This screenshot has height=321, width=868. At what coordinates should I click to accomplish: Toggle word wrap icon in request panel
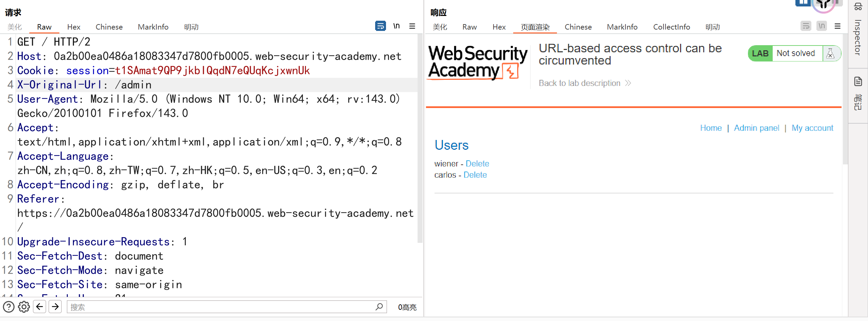pos(380,26)
